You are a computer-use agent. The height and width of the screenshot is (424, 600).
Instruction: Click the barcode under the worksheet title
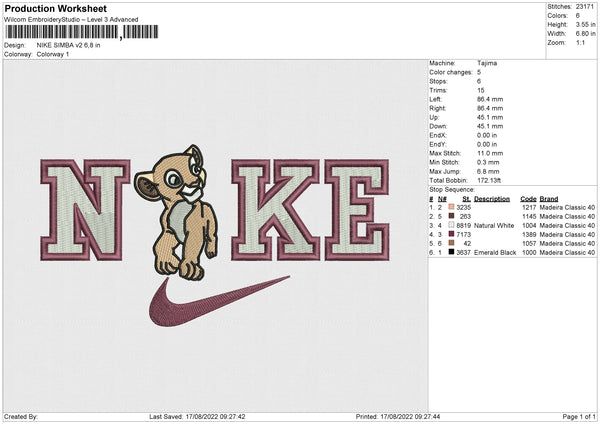[81, 32]
